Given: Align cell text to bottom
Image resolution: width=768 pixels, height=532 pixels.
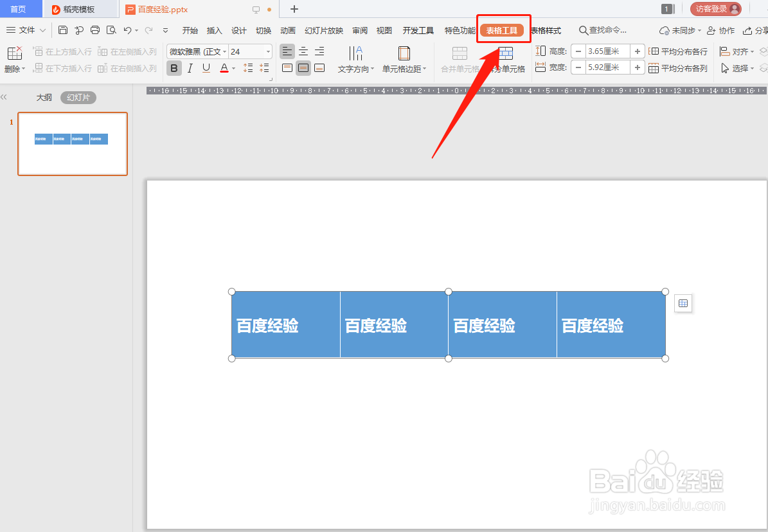Looking at the screenshot, I should click(319, 67).
